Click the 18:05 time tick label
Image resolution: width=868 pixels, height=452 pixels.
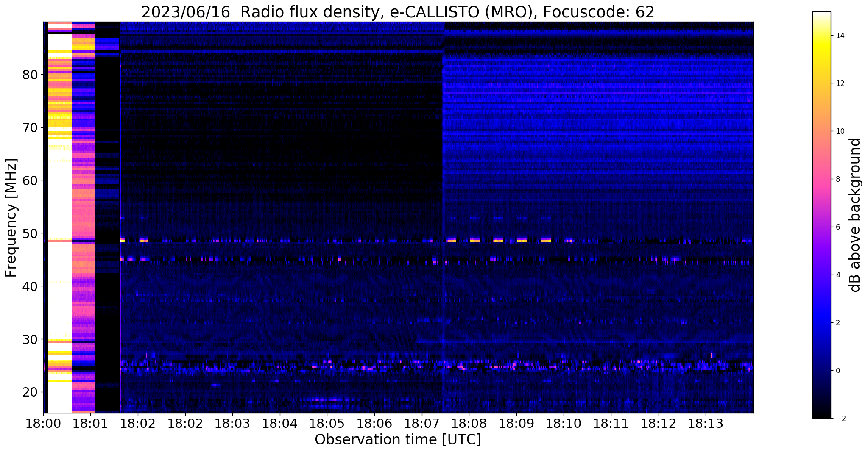pos(327,423)
